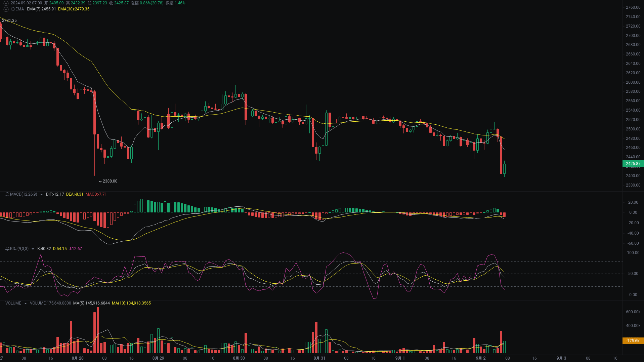Collapse the EMA row using its chevron
This screenshot has height=362, width=644.
6,9
